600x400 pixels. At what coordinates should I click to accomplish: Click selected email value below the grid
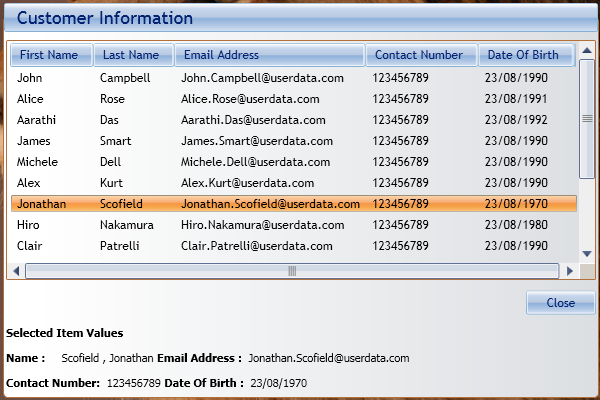pyautogui.click(x=329, y=358)
